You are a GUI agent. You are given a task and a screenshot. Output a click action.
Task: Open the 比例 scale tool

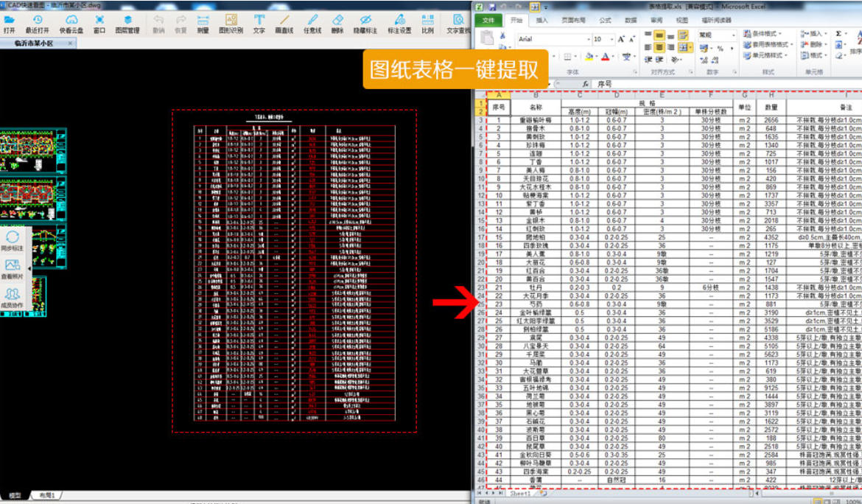click(428, 24)
